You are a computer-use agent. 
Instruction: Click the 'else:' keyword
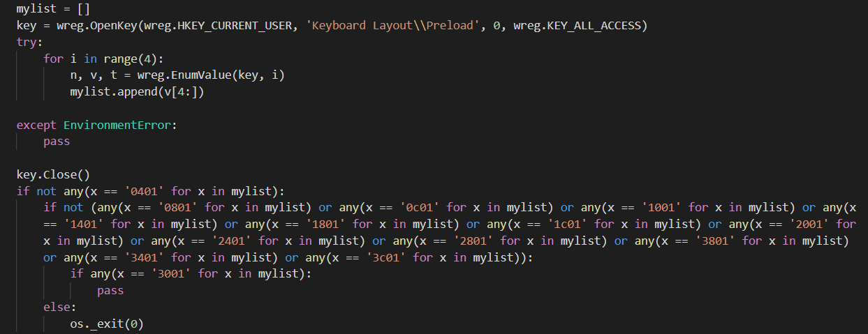pos(59,308)
